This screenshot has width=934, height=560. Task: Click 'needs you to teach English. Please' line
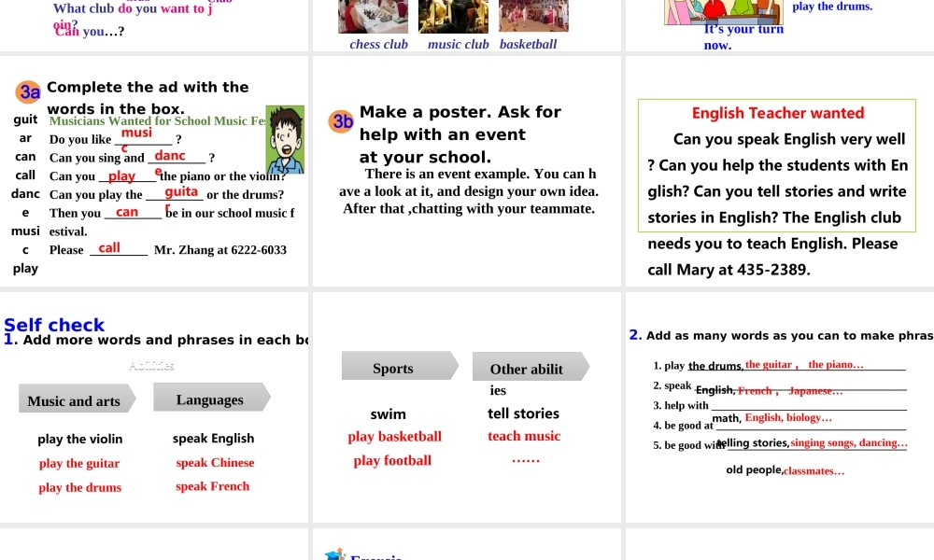772,244
